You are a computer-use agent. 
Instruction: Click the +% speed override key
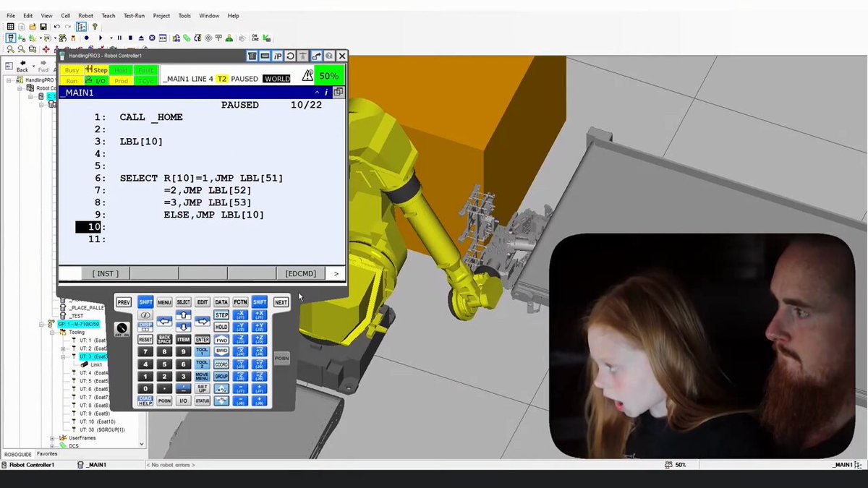[221, 388]
